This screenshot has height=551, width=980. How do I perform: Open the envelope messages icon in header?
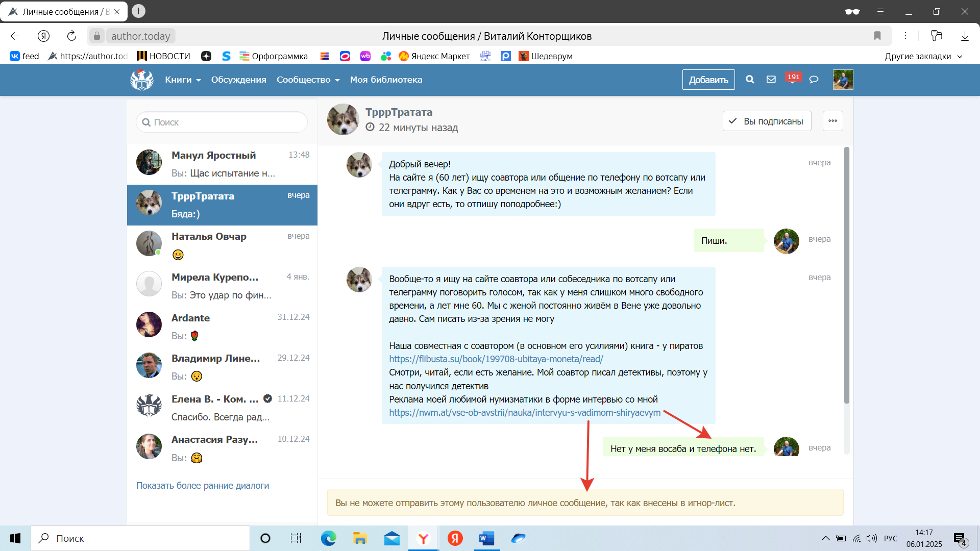click(771, 80)
